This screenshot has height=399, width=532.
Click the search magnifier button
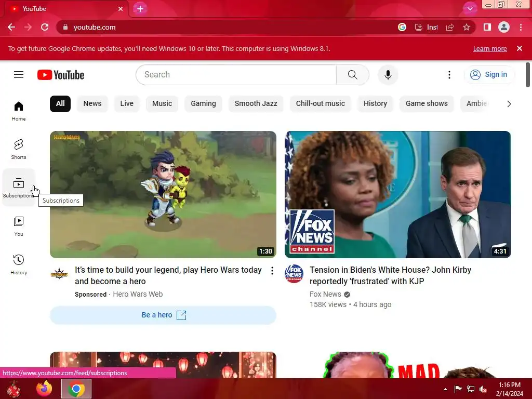(x=353, y=75)
